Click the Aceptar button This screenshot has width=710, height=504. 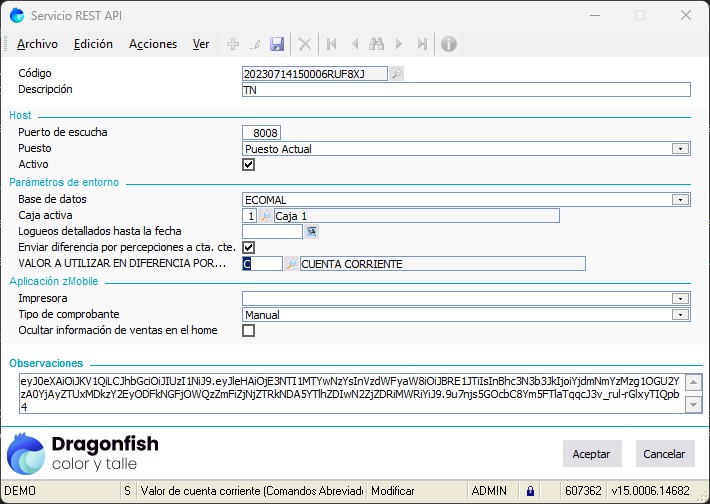click(592, 453)
